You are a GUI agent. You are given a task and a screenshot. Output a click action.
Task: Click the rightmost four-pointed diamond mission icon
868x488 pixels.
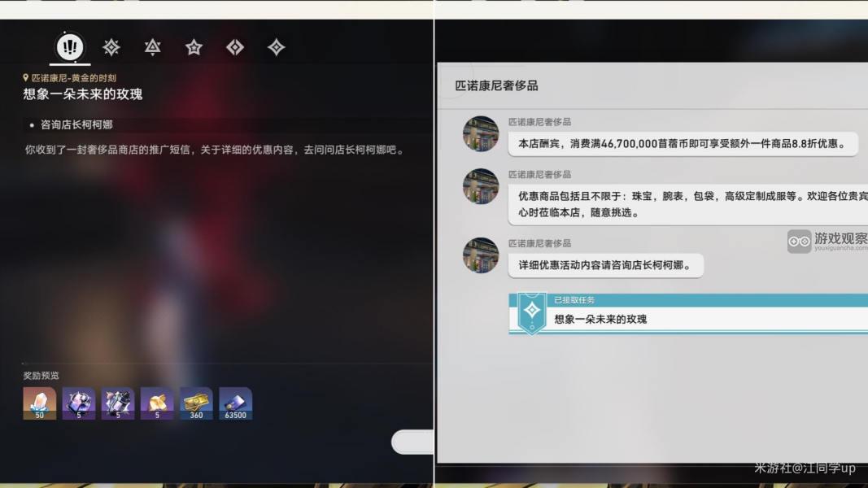tap(276, 47)
